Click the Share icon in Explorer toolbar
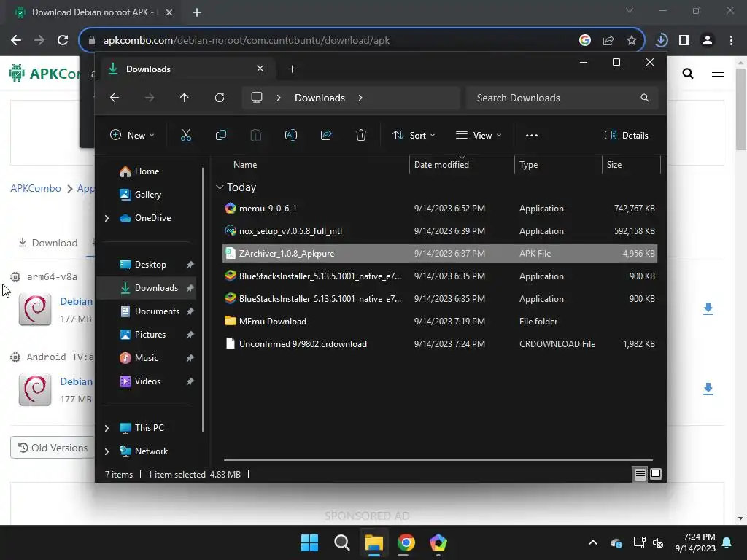 (326, 135)
